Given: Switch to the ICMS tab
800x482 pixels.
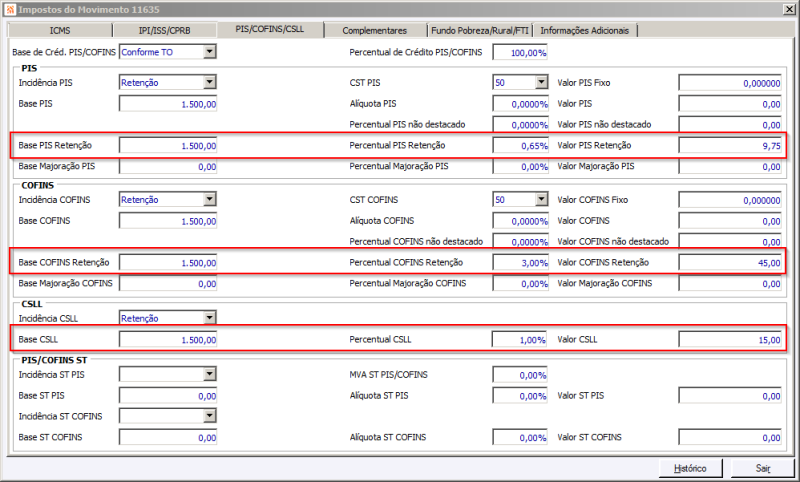Looking at the screenshot, I should (x=60, y=31).
